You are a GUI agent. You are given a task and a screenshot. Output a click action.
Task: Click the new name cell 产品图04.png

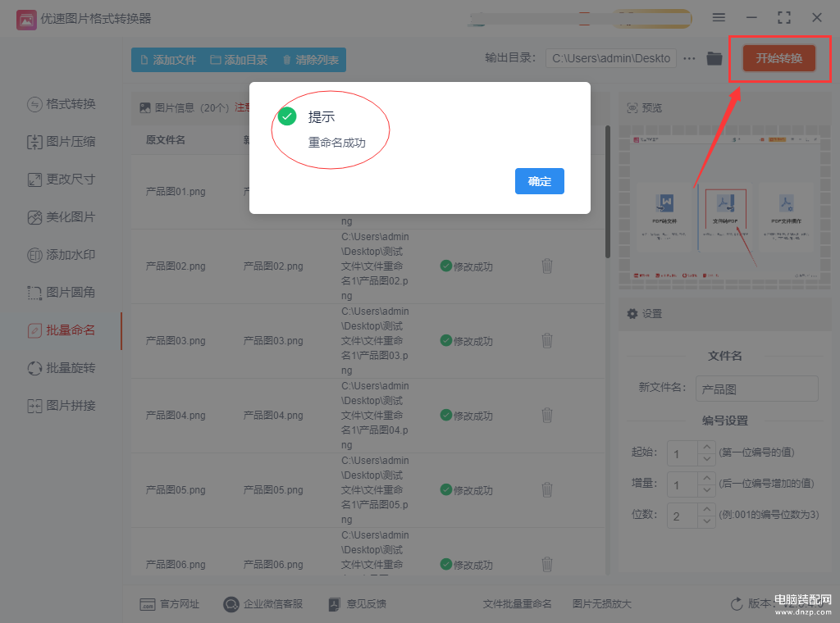click(x=273, y=416)
